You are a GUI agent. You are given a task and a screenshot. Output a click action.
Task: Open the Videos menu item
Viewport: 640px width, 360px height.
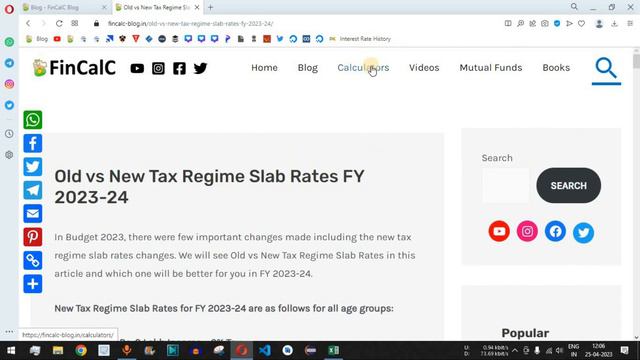tap(424, 68)
